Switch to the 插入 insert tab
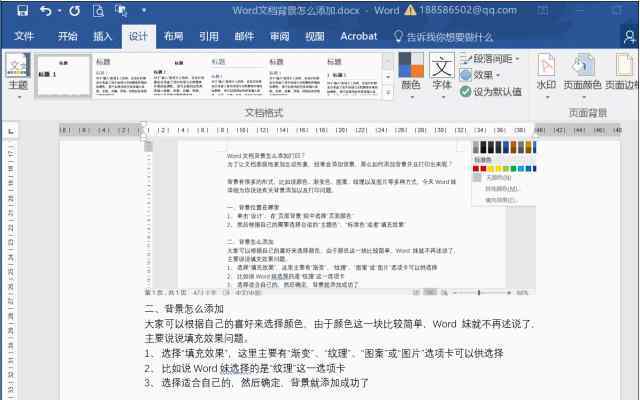The height and width of the screenshot is (400, 640). point(102,36)
